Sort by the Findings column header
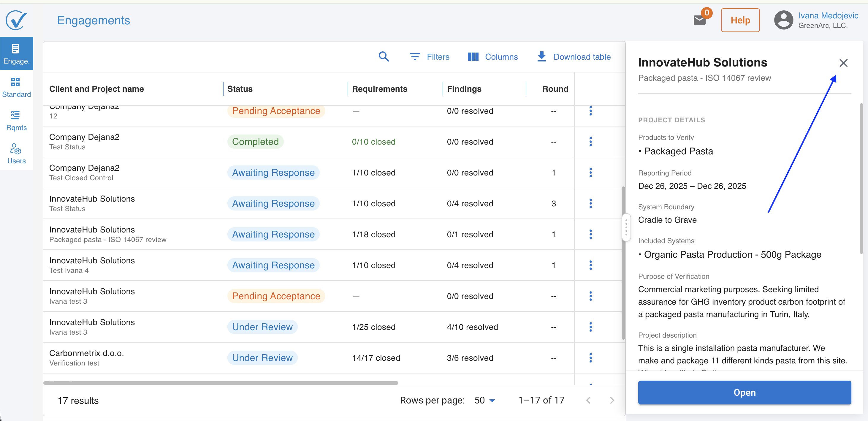Screen dimensions: 868x421 click(464, 89)
